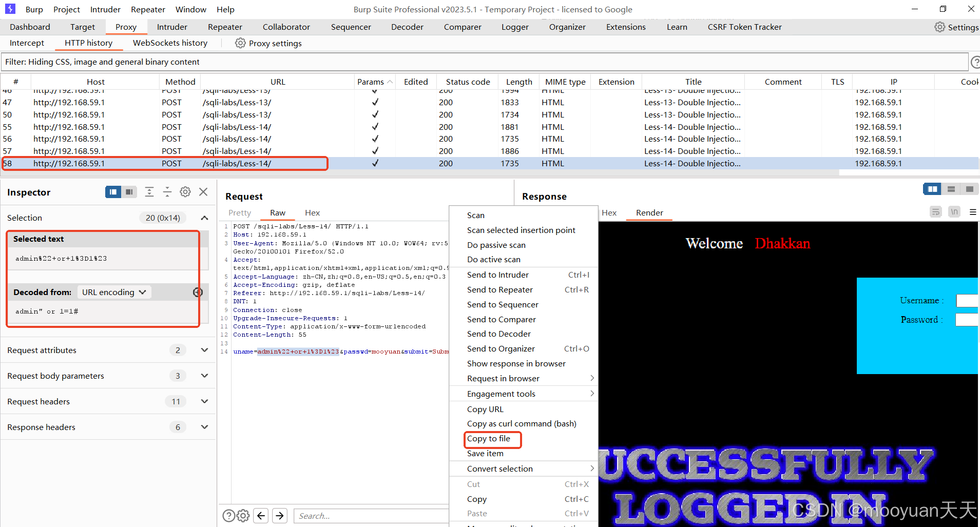Viewport: 980px width, 527px height.
Task: Select side-by-side request/response layout
Action: click(932, 189)
